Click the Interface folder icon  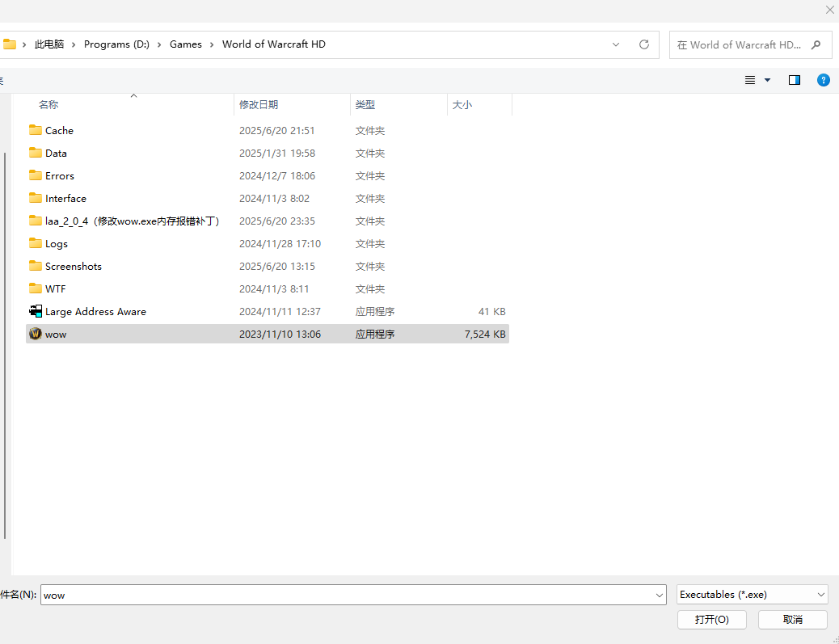(36, 198)
